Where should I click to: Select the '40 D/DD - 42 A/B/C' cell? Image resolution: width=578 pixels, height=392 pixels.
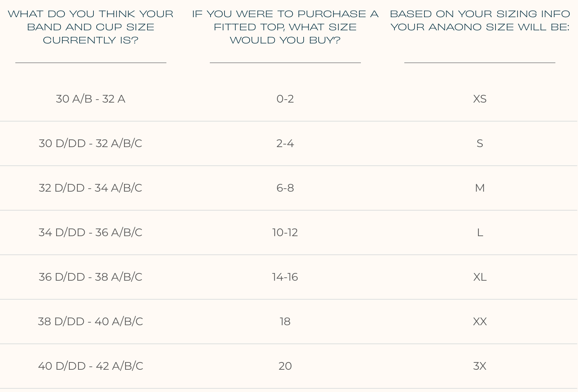tap(90, 366)
